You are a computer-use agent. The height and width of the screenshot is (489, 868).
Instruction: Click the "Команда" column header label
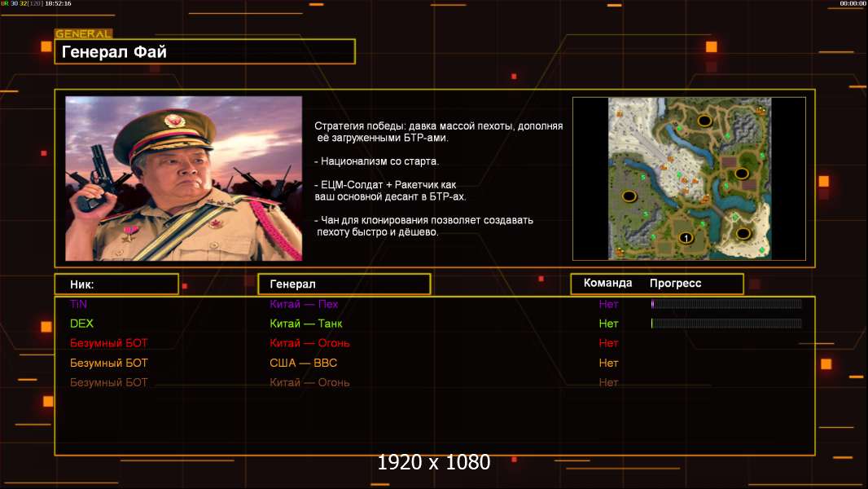(607, 284)
